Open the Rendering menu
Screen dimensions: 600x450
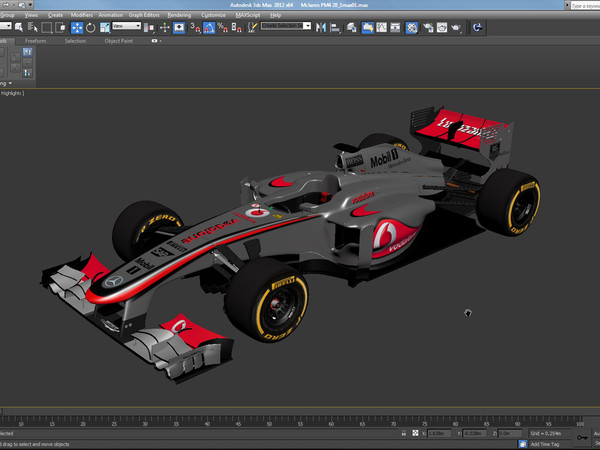pos(179,15)
